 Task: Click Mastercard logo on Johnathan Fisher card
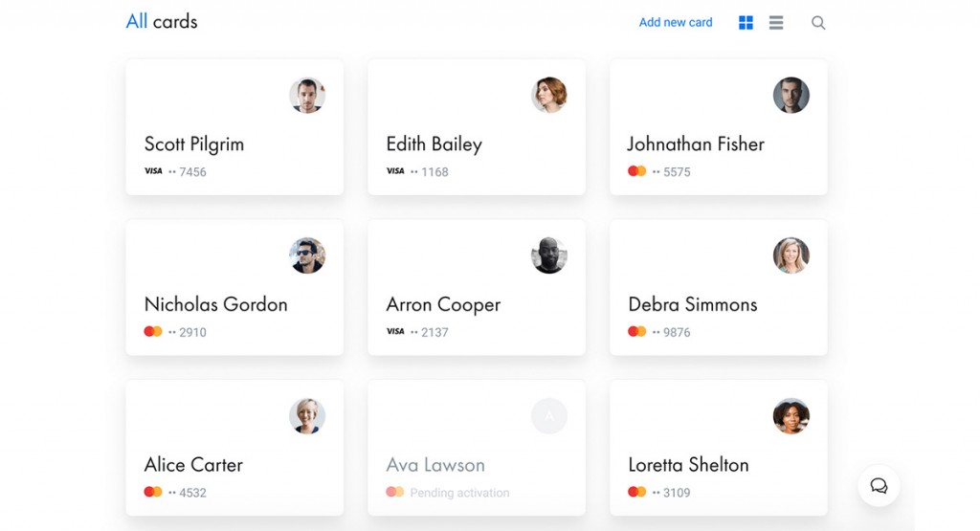click(636, 171)
